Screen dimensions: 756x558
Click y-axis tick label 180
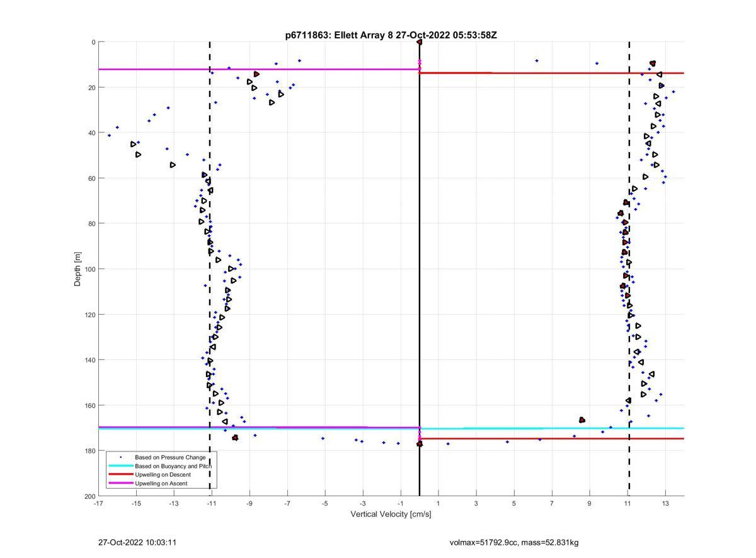(89, 451)
